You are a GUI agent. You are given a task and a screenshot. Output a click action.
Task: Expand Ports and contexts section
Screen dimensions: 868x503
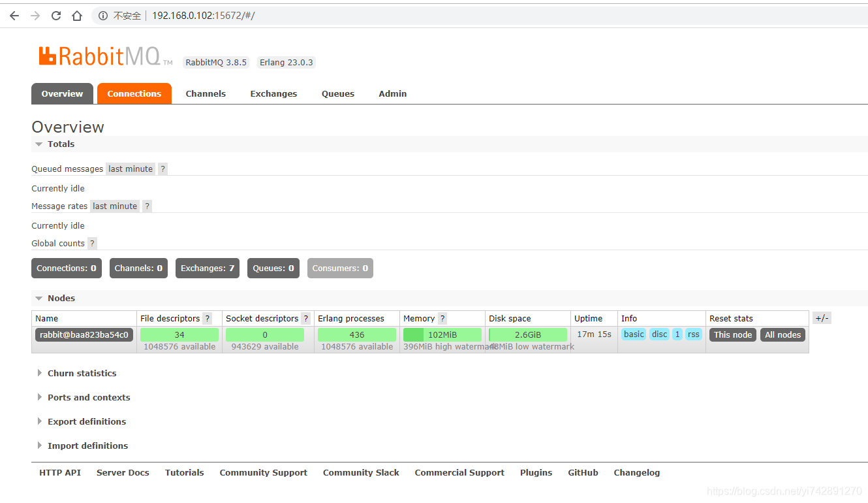(x=89, y=397)
